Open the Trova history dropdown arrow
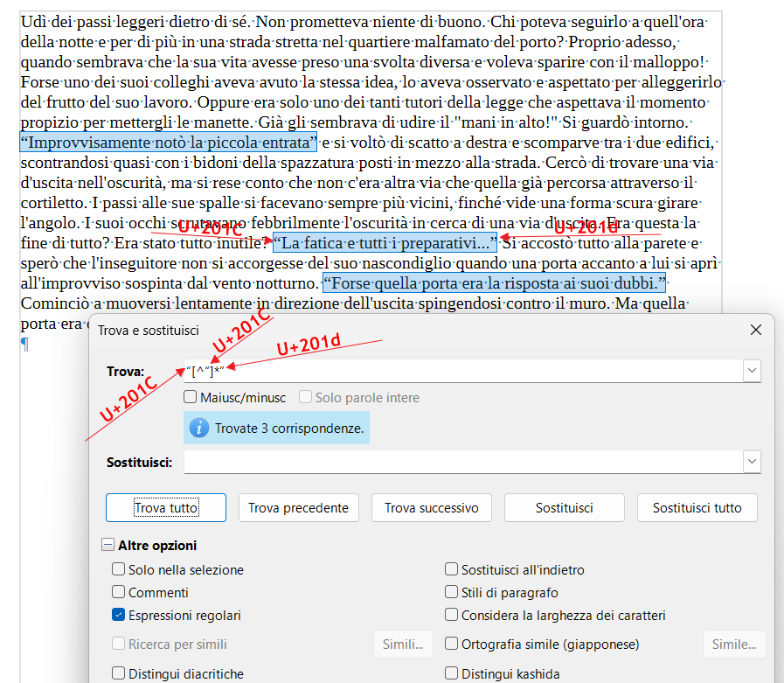 tap(752, 372)
